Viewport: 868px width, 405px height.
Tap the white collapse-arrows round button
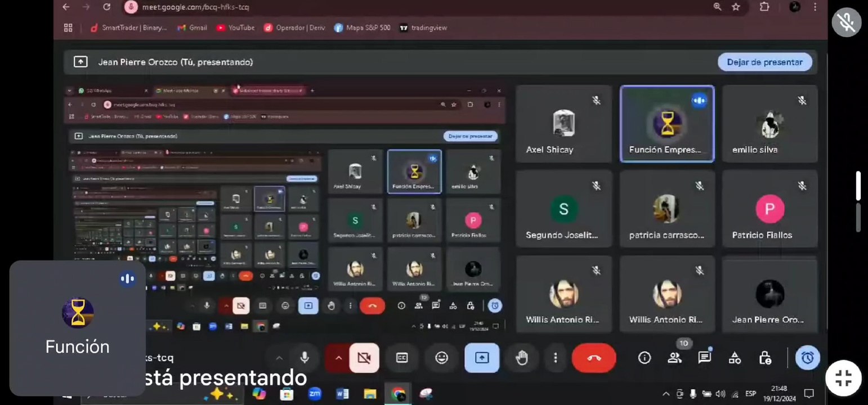click(843, 379)
